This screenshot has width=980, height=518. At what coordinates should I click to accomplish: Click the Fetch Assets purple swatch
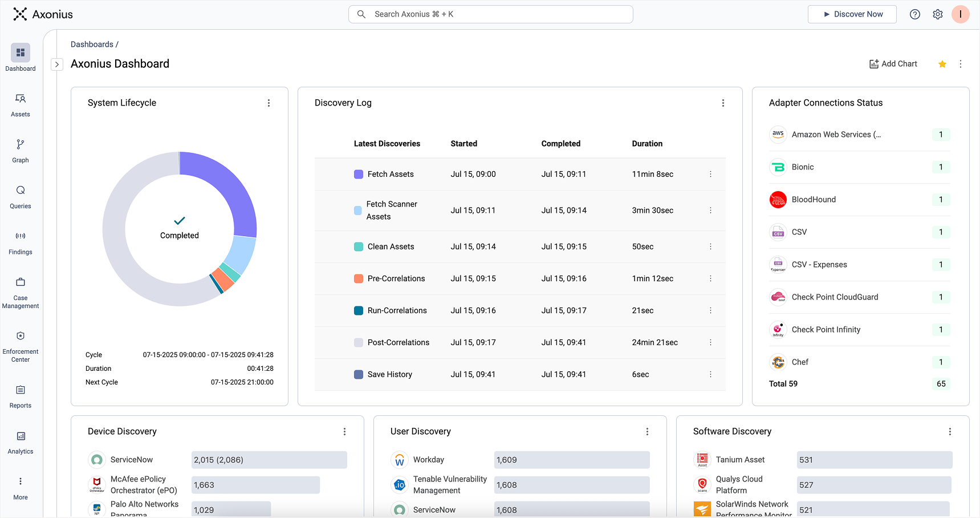click(359, 174)
